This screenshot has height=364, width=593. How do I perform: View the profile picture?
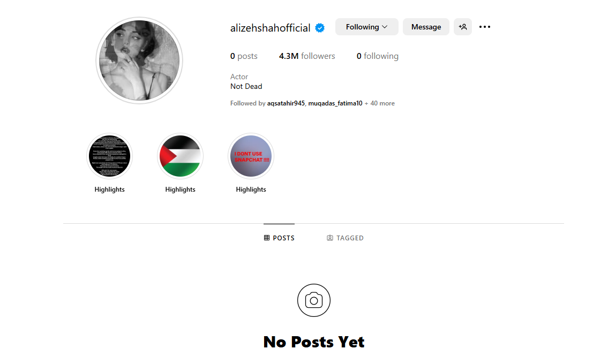click(x=139, y=60)
